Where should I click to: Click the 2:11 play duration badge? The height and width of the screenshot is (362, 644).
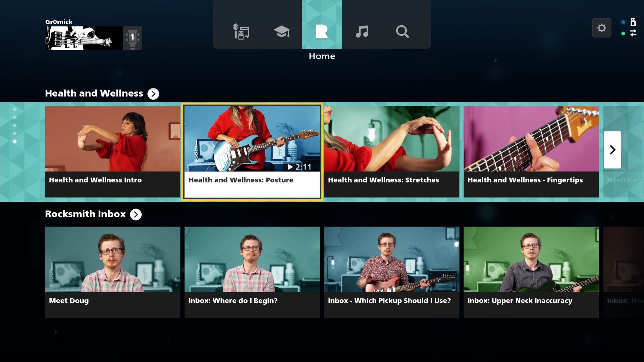(x=300, y=167)
